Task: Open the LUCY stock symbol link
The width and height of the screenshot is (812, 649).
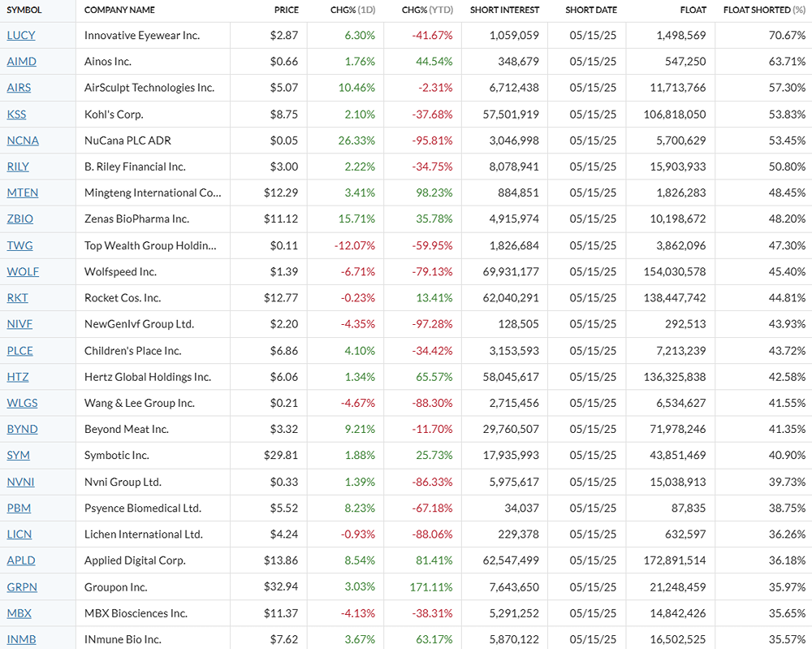Action: point(21,35)
